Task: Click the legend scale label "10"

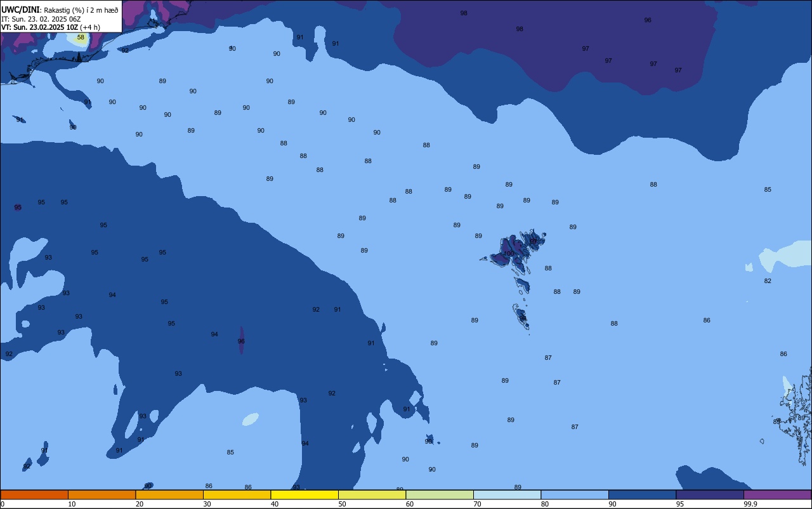Action: tap(72, 504)
